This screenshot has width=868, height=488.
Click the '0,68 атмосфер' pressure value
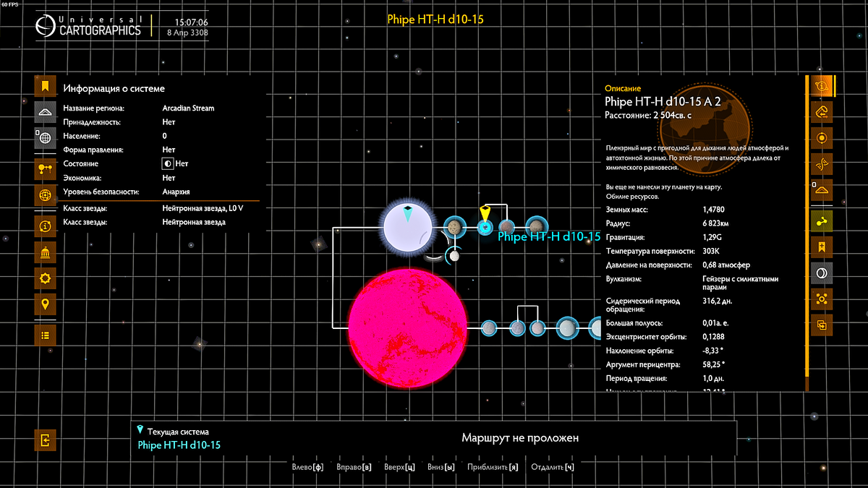point(728,265)
